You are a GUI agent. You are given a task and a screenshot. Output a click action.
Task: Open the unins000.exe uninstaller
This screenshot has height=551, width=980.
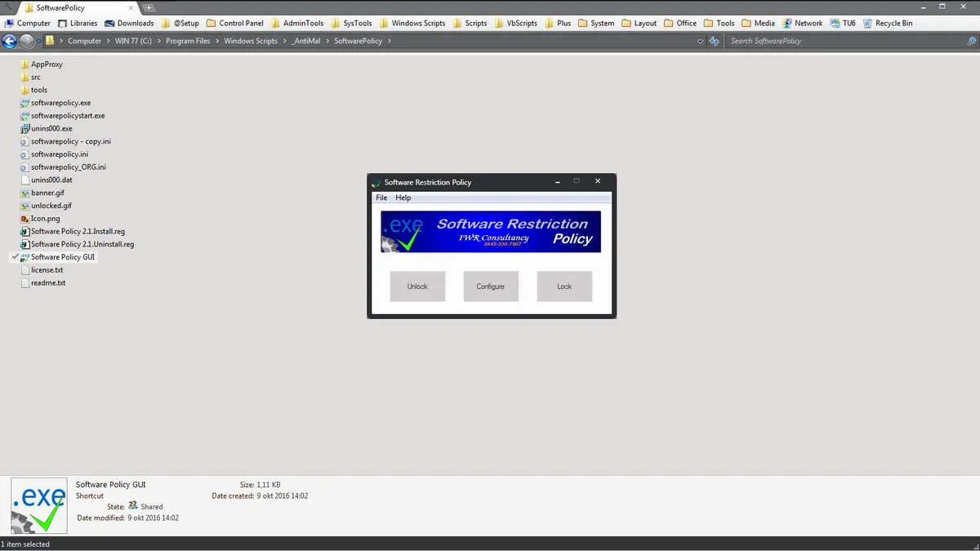(x=52, y=128)
